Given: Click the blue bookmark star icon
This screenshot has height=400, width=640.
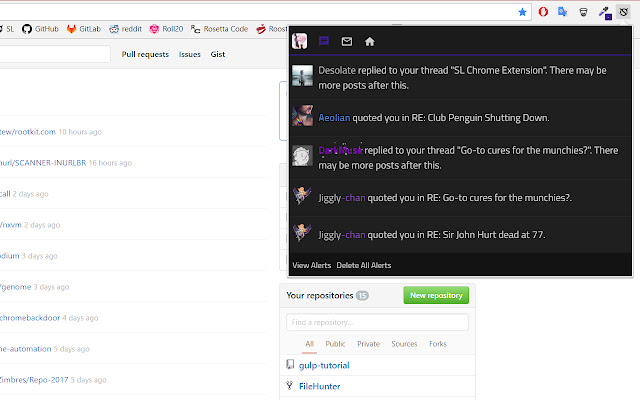Looking at the screenshot, I should (x=522, y=12).
